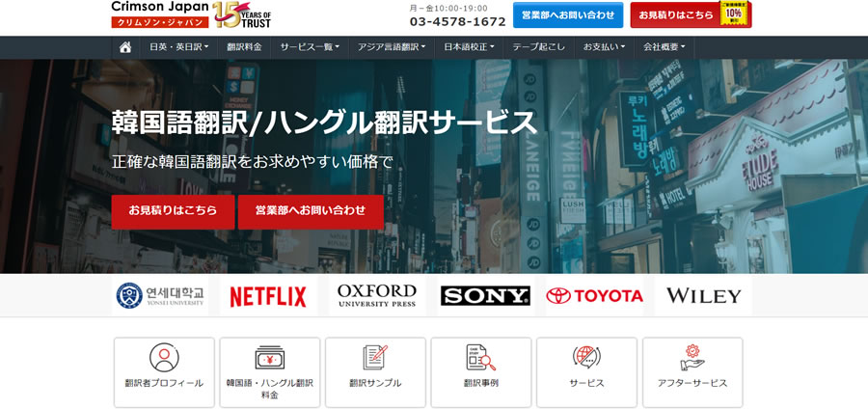The image size is (868, 409).
Task: Click 韓国語・ハングル翻訳料金 card label
Action: (x=270, y=389)
